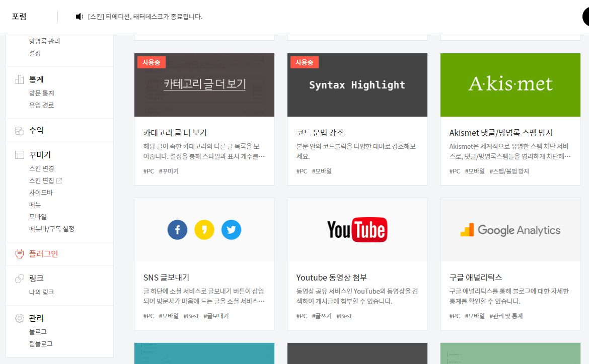Screen dimensions: 589x364
Task: Open the 꾸미기 section
Action: (x=40, y=155)
